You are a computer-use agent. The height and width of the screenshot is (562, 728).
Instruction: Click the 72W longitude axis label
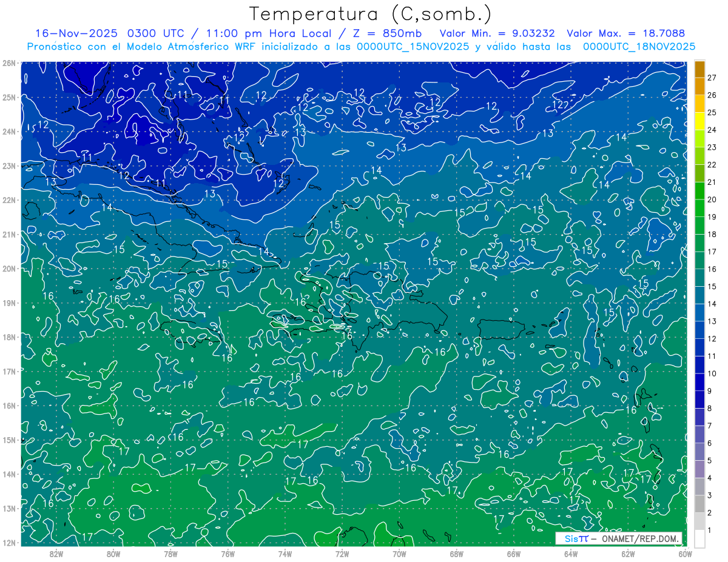tap(342, 554)
